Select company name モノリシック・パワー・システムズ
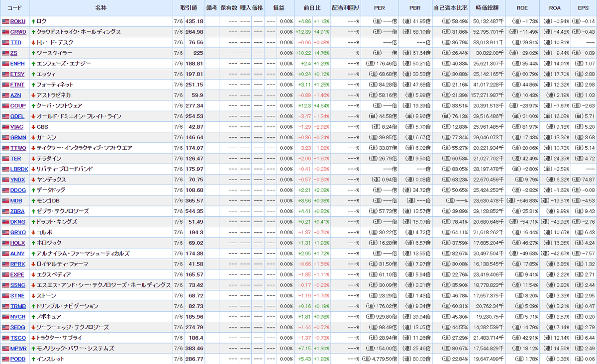The height and width of the screenshot is (364, 597). (76, 348)
